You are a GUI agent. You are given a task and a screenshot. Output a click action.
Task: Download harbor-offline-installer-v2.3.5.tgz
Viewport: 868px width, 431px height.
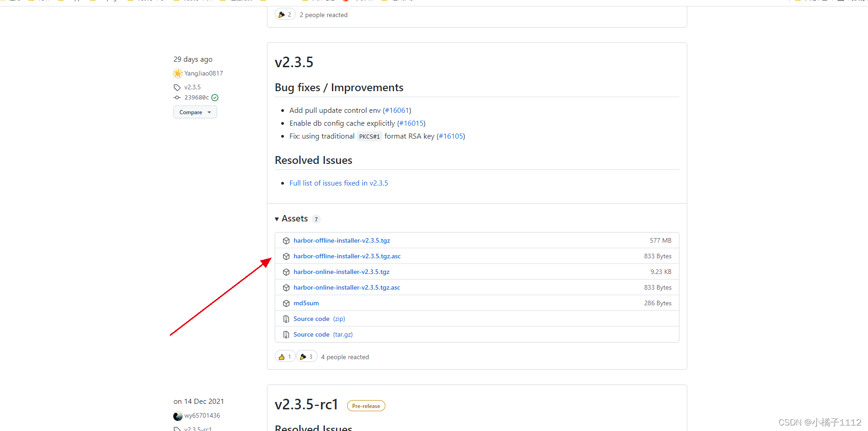(x=342, y=241)
